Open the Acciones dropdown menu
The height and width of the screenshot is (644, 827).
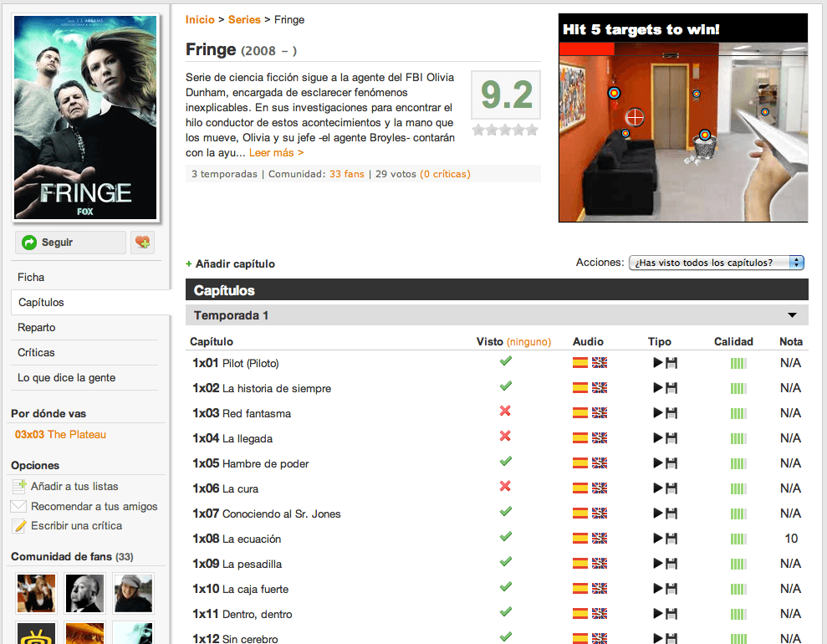coord(717,263)
